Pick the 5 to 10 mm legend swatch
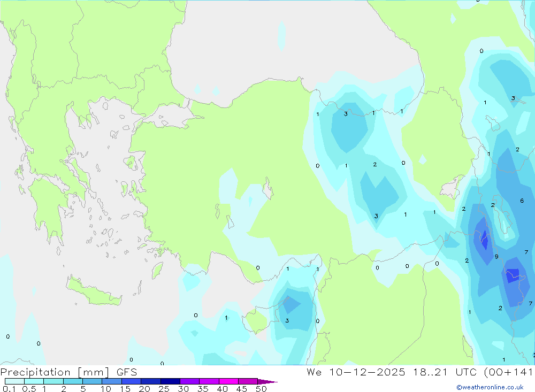 [93, 381]
